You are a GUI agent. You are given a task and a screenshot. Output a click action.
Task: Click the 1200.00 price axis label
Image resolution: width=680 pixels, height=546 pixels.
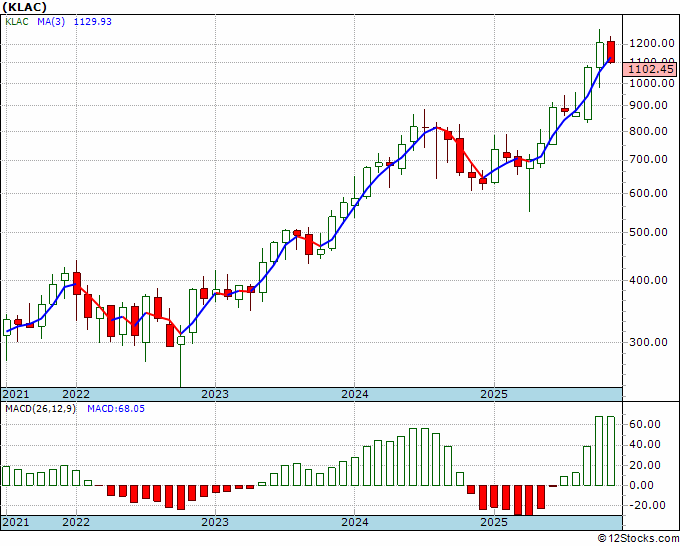tap(652, 43)
